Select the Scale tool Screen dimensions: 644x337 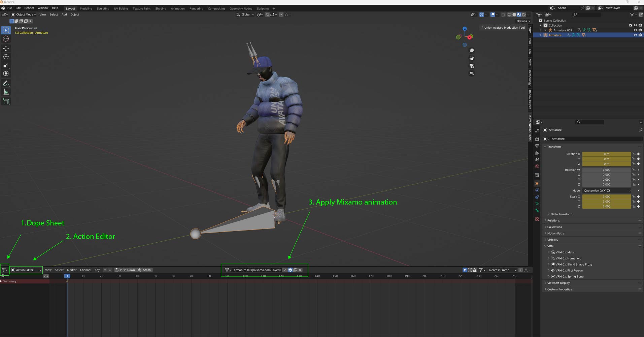tap(6, 65)
